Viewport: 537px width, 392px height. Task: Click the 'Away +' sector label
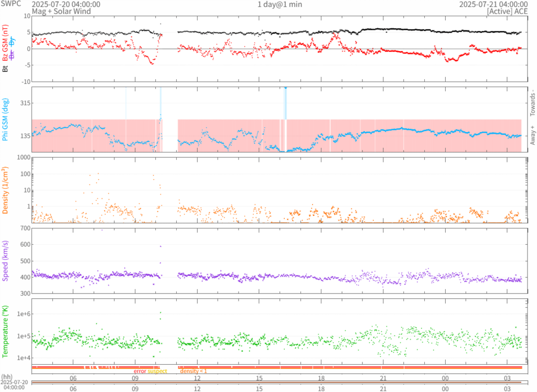click(532, 135)
